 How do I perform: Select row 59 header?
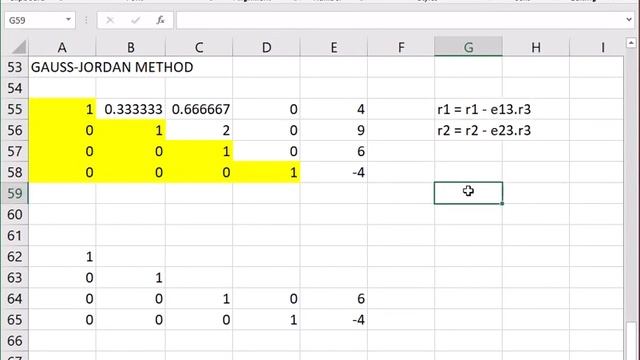tap(14, 193)
